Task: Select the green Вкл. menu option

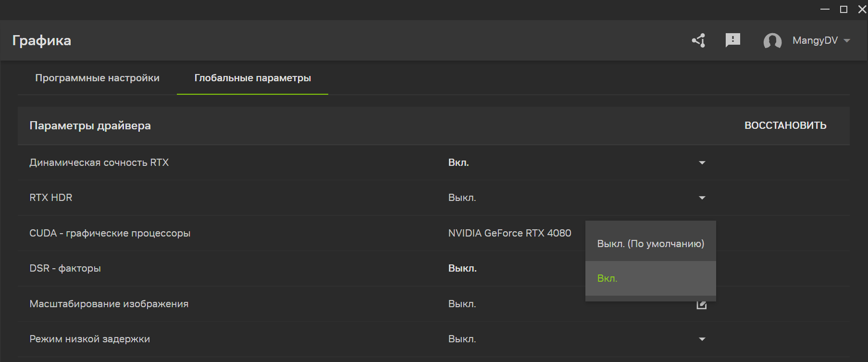Action: coord(607,279)
